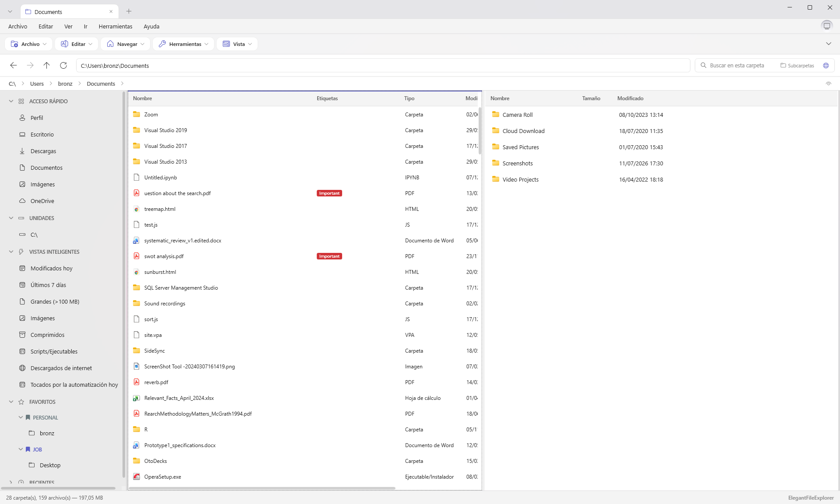Sort by Etiquetas column header

pos(327,98)
